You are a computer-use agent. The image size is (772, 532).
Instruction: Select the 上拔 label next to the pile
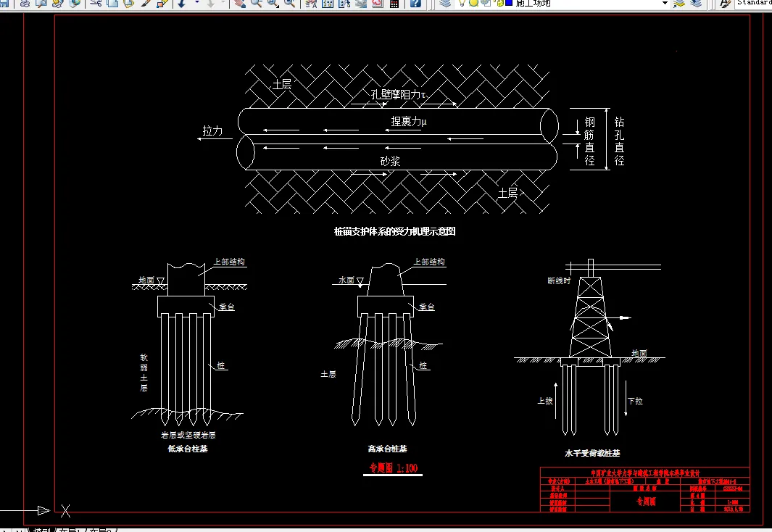click(x=545, y=401)
